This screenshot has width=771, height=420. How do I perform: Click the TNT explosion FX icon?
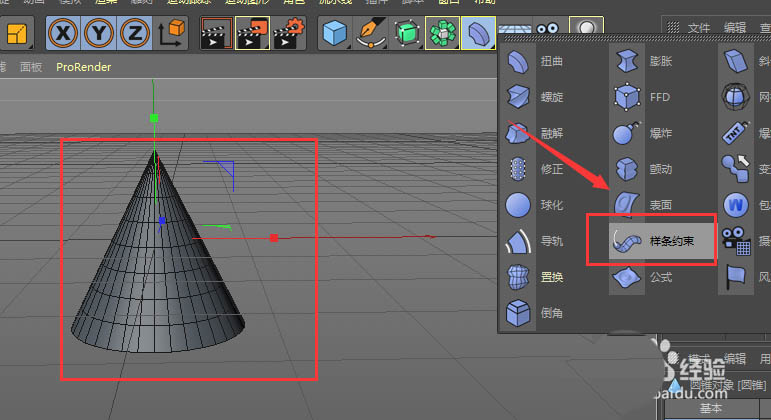(x=736, y=133)
